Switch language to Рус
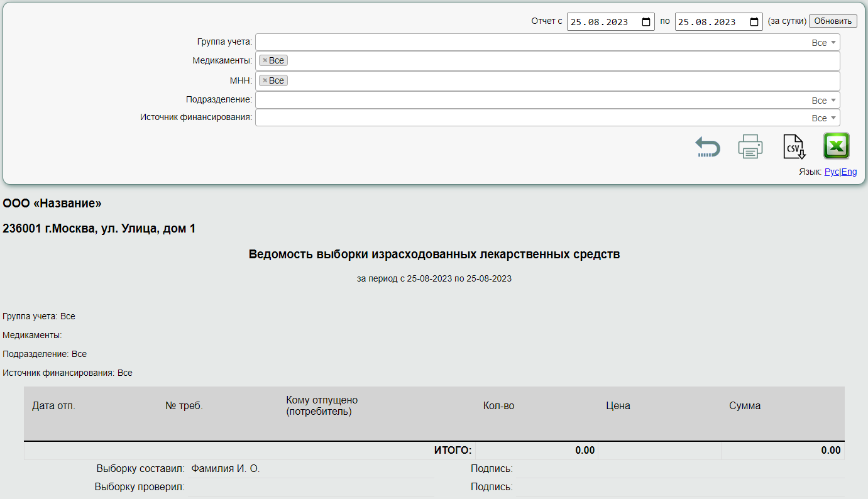Screen dimensions: 868x499 pos(832,172)
